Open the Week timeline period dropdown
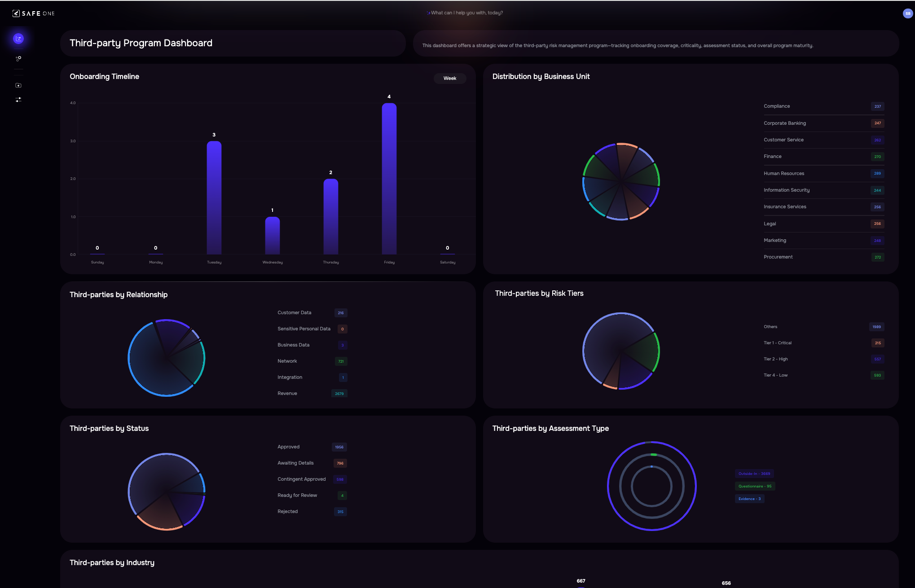 [x=449, y=78]
